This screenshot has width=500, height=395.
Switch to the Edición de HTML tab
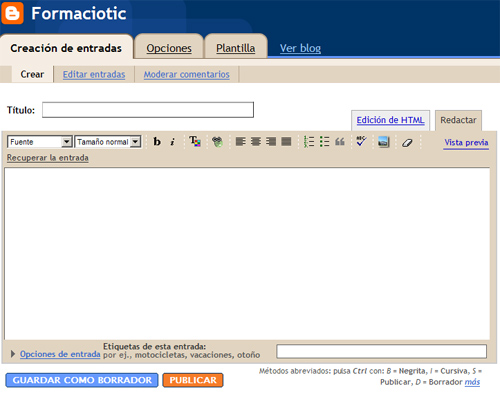click(x=390, y=120)
